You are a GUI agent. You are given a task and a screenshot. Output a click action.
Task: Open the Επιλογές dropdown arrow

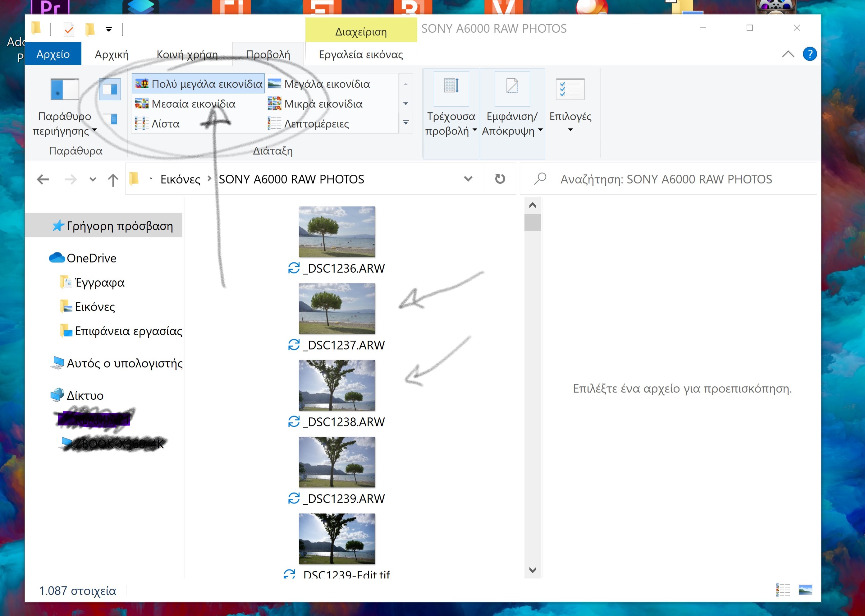point(570,130)
